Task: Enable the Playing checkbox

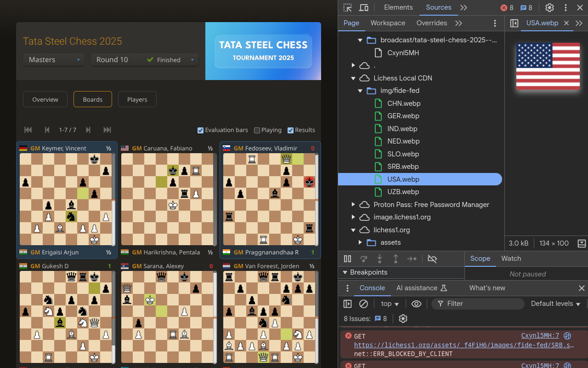Action: [257, 130]
